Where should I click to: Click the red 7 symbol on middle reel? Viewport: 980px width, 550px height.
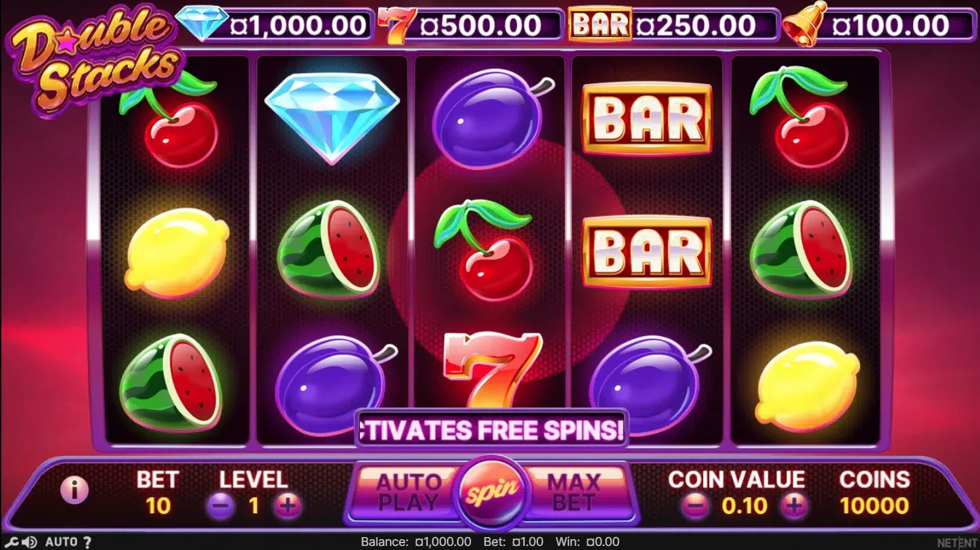coord(492,368)
